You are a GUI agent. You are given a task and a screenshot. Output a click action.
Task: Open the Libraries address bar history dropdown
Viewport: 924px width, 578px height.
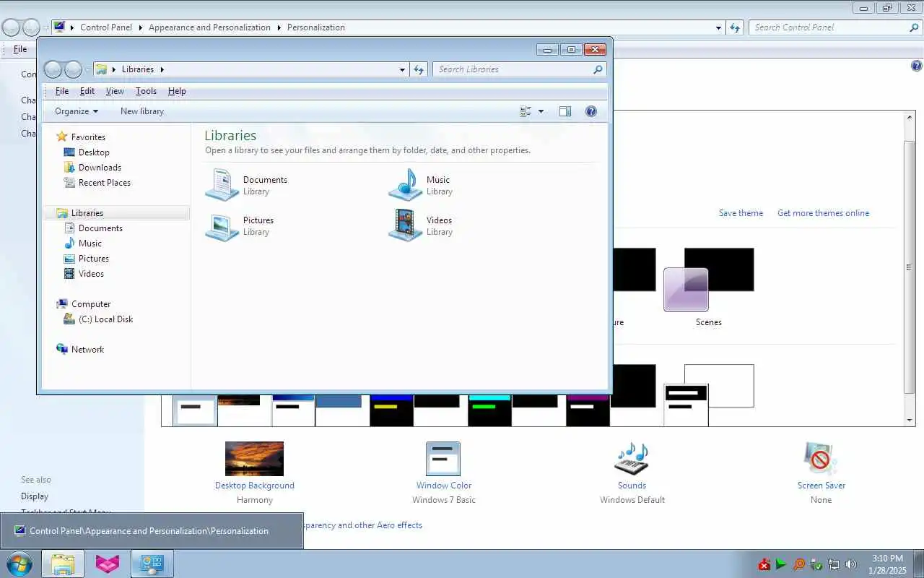click(403, 69)
